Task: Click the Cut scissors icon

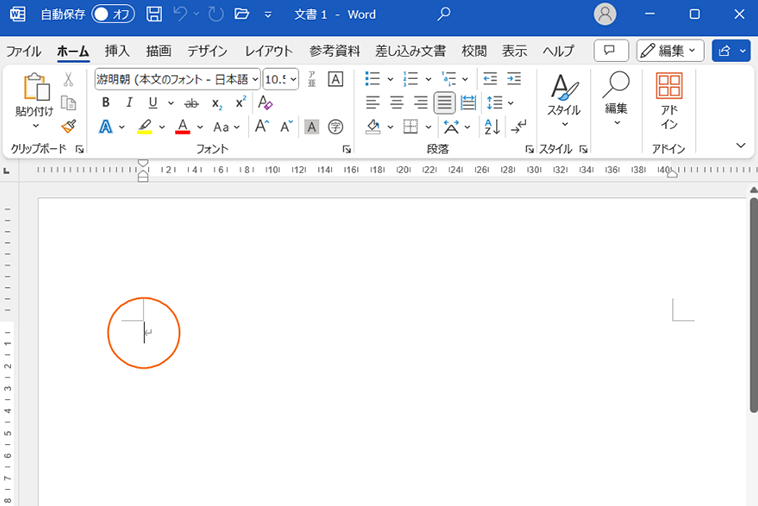Action: [x=68, y=79]
